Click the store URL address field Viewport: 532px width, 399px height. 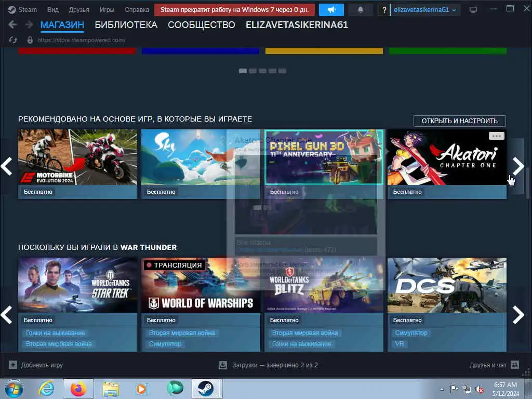[81, 40]
